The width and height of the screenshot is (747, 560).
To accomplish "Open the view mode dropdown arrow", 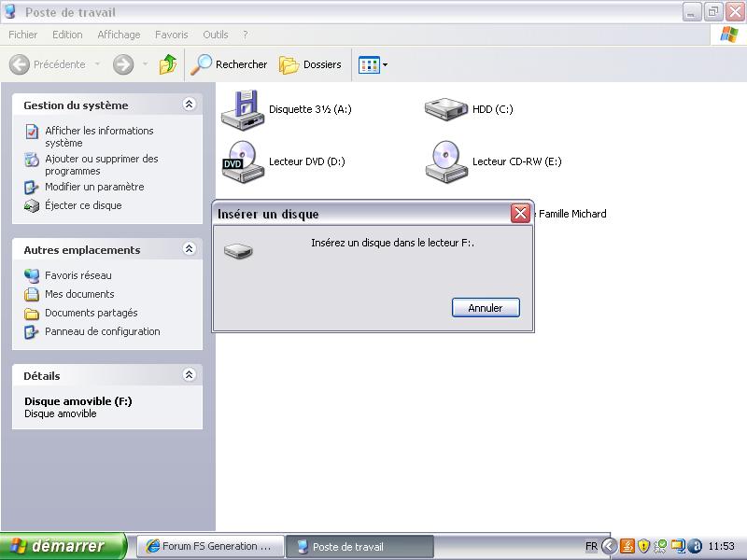I will [385, 64].
